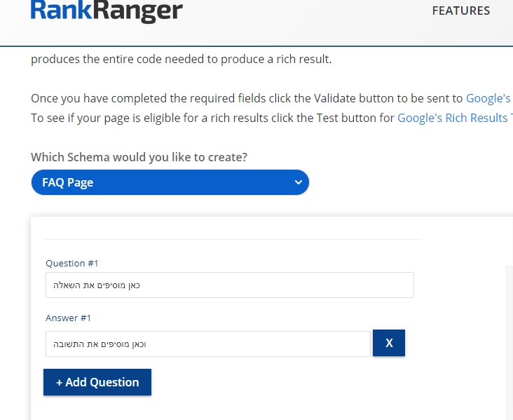
Task: Click the chevron arrow on the schema selector
Action: (x=299, y=182)
